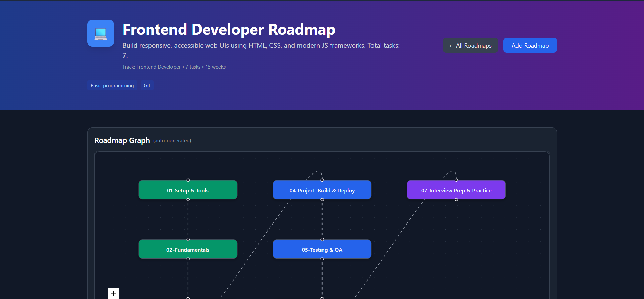Screen dimensions: 644x299
Task: Open the 07-Interview Prep & Practice node
Action: (x=456, y=190)
